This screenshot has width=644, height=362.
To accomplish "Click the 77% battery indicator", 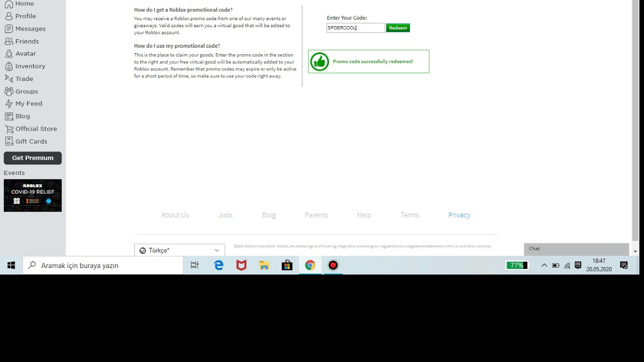I will pos(517,265).
